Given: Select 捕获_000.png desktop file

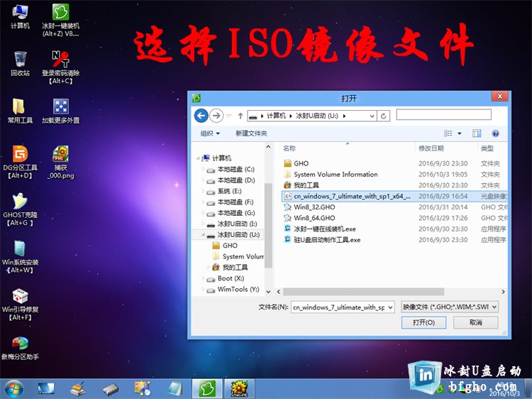Looking at the screenshot, I should coord(61,162).
